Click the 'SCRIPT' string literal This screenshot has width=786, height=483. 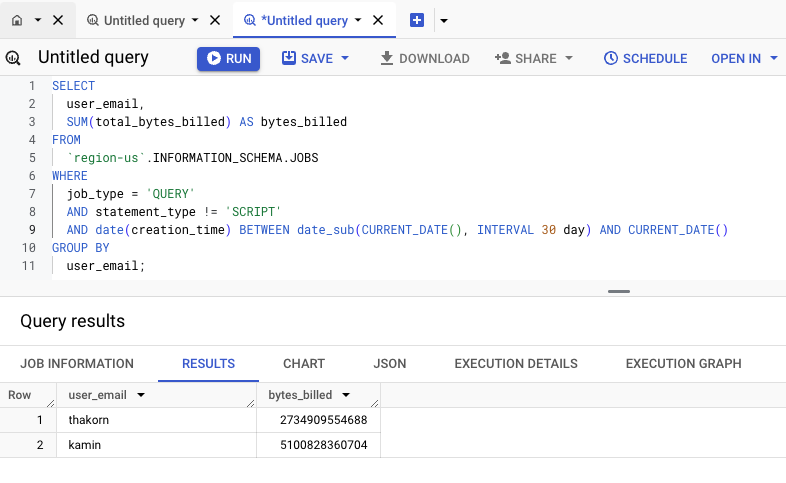coord(253,212)
